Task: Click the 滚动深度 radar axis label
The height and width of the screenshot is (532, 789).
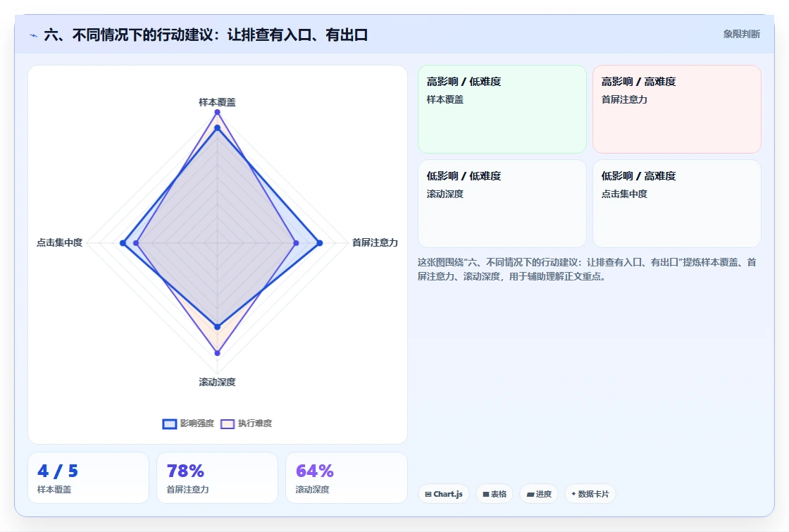Action: 217,382
